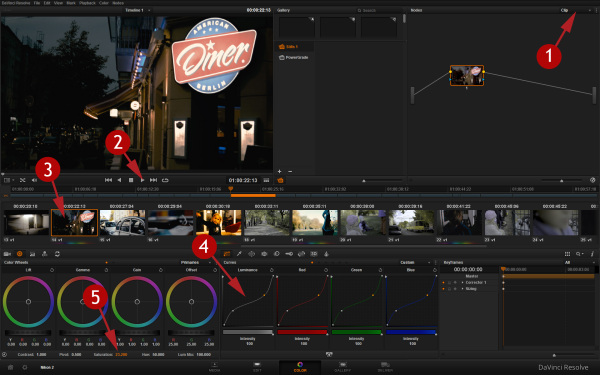Image resolution: width=600 pixels, height=375 pixels.
Task: Toggle the Corrector 1 keyframe lock
Action: point(450,282)
